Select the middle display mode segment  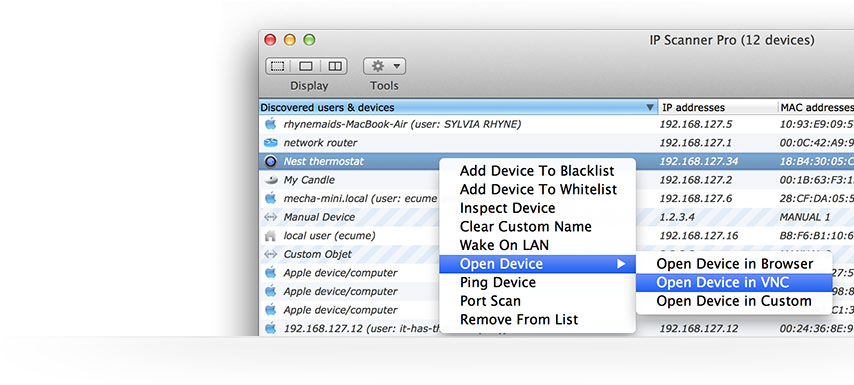pyautogui.click(x=306, y=66)
